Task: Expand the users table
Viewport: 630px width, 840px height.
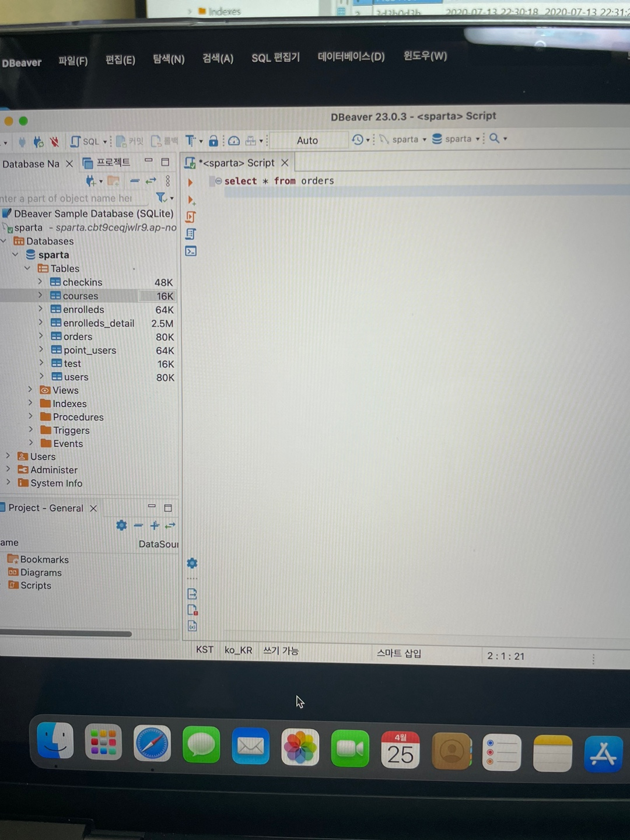Action: coord(41,376)
